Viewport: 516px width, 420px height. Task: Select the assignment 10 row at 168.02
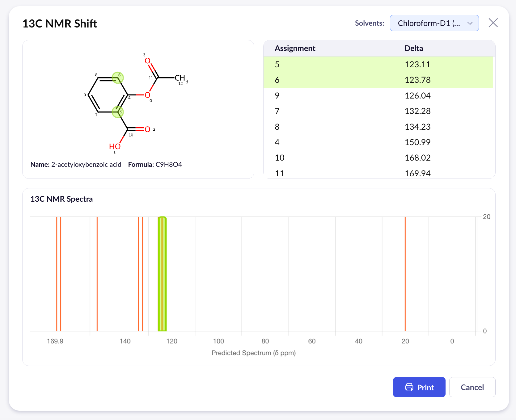[x=378, y=158]
